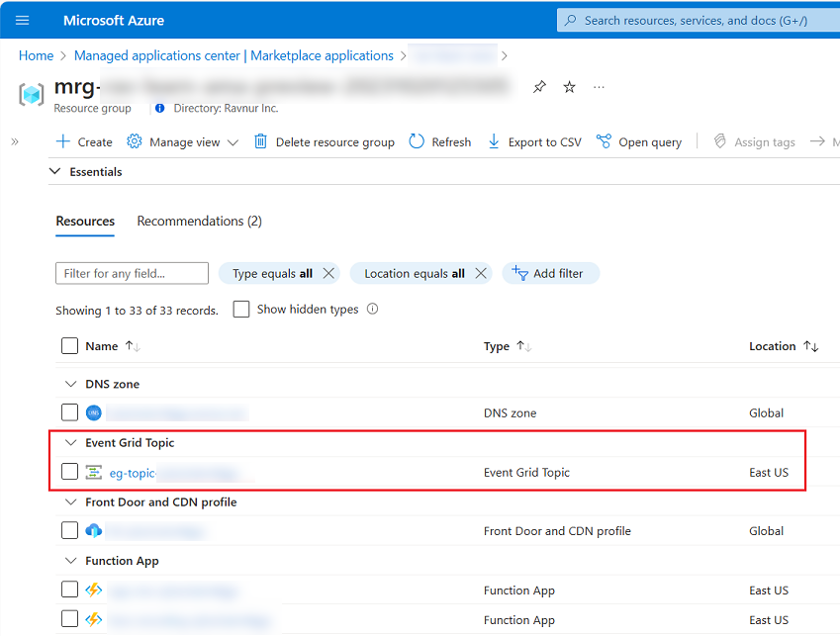Tick the select all resources checkbox
This screenshot has height=636, width=840.
point(69,346)
